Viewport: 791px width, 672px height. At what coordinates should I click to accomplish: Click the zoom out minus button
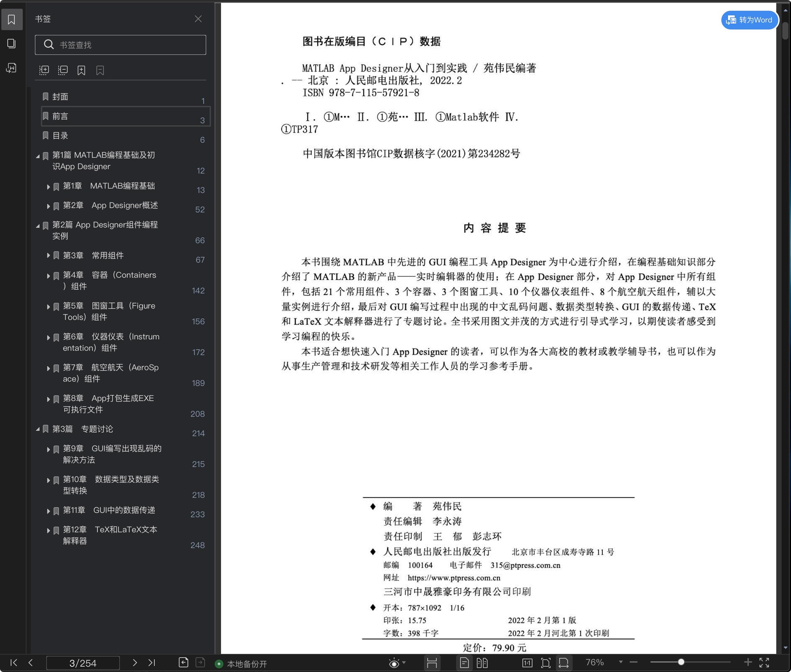click(634, 662)
